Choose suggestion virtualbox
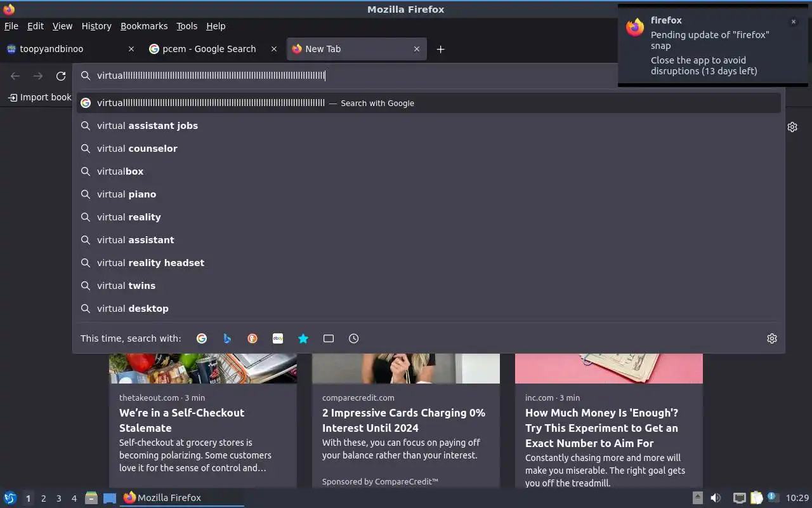Image resolution: width=812 pixels, height=508 pixels. pyautogui.click(x=428, y=171)
